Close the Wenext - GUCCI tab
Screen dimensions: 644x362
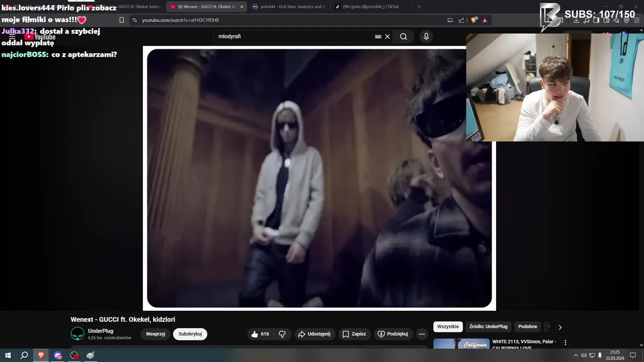click(242, 7)
